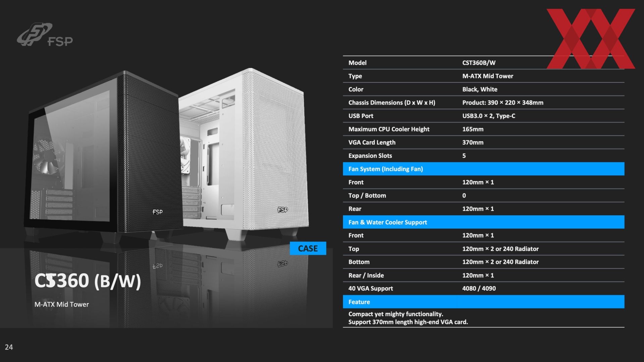Click the FSP logo at top left

pos(45,35)
